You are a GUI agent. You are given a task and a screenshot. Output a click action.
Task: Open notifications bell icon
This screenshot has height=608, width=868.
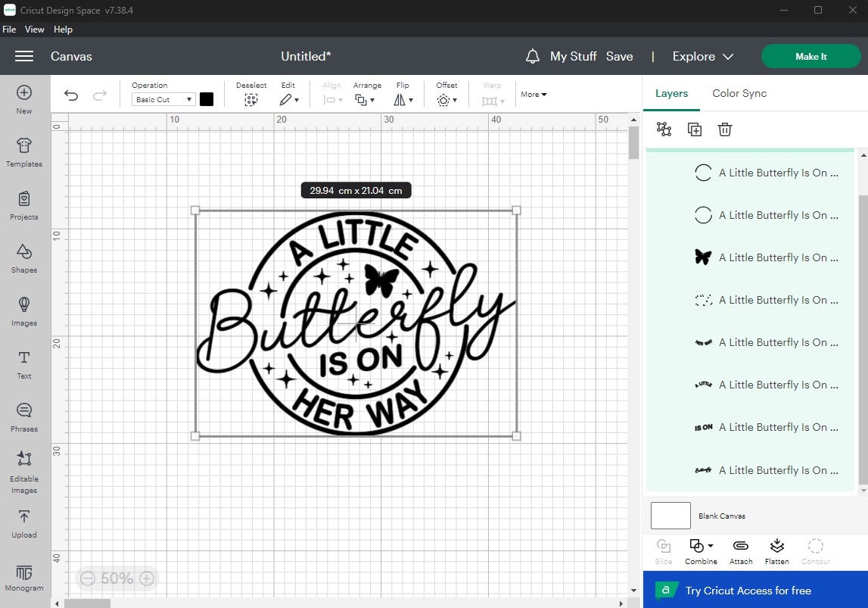pos(533,56)
